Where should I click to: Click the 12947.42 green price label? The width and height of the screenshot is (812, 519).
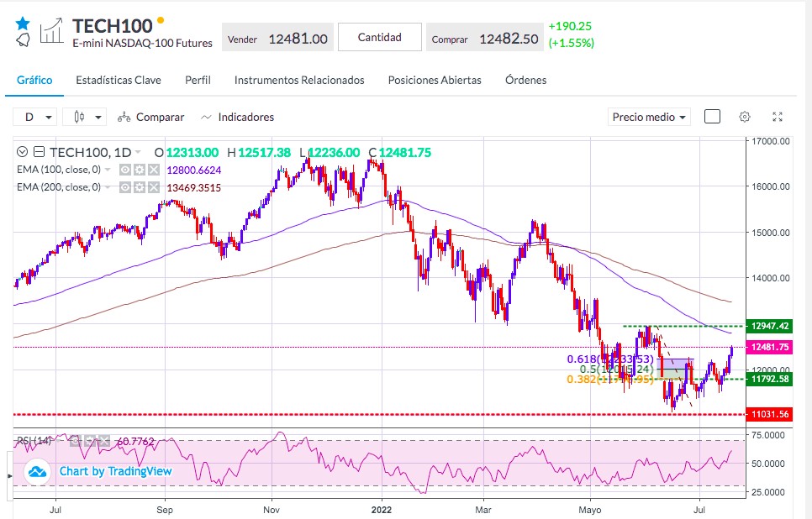click(769, 326)
